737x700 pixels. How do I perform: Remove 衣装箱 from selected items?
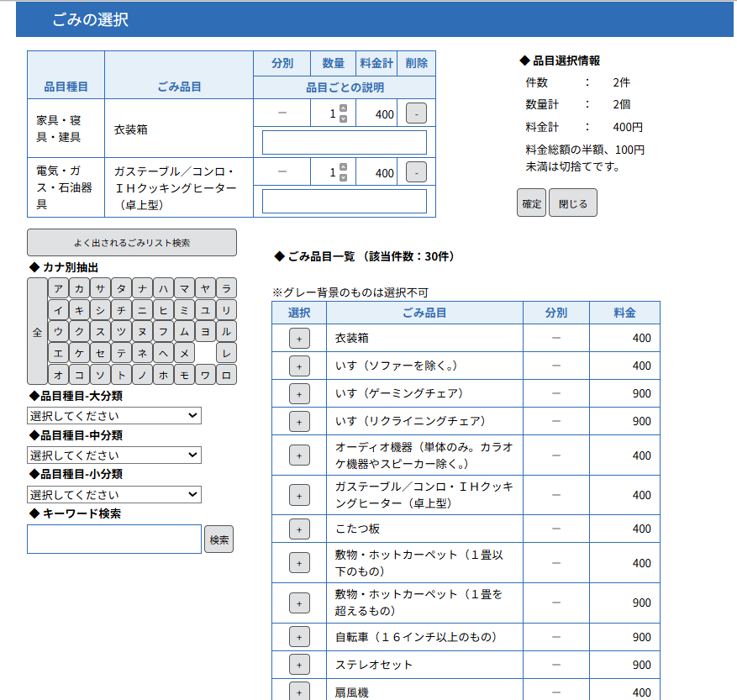(416, 113)
